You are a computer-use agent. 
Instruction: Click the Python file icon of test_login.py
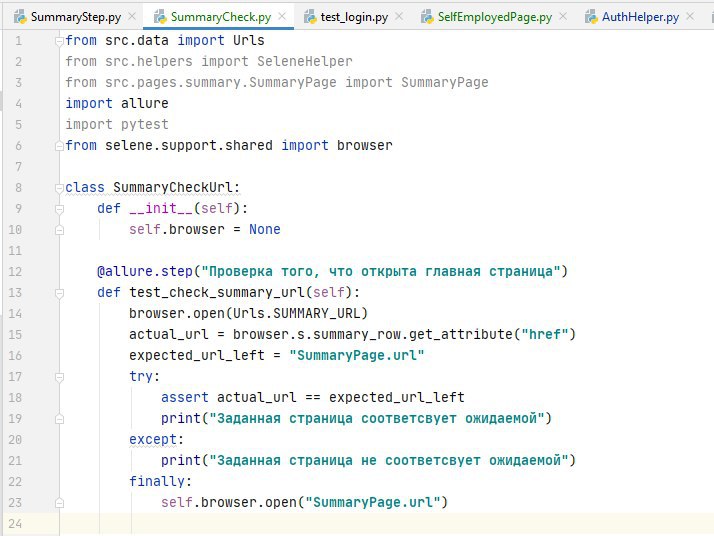point(310,17)
